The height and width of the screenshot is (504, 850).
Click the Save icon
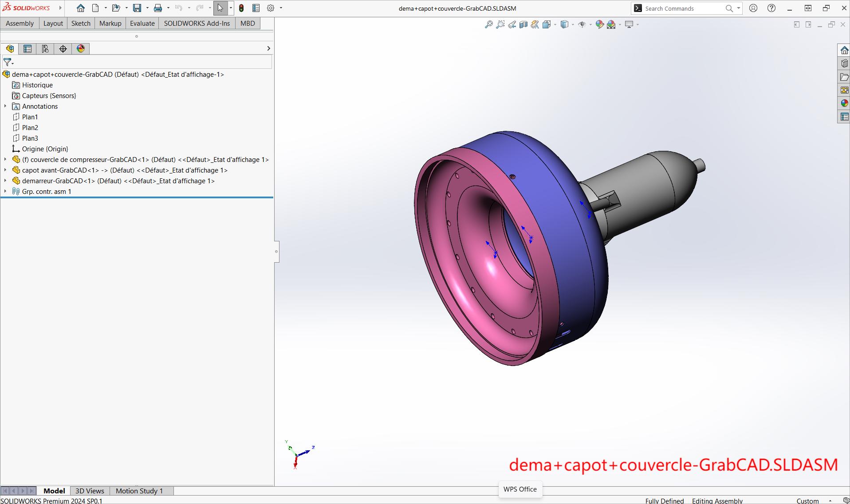[x=137, y=8]
